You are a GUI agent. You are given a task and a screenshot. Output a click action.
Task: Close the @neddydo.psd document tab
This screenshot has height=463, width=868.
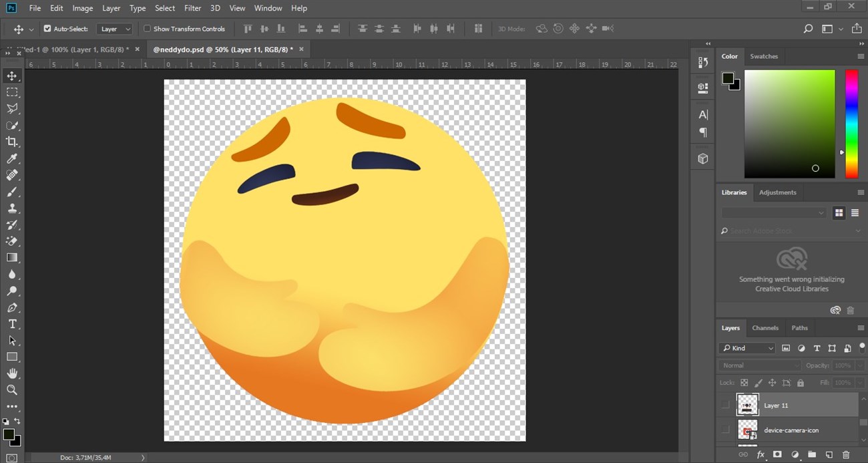[x=301, y=49]
